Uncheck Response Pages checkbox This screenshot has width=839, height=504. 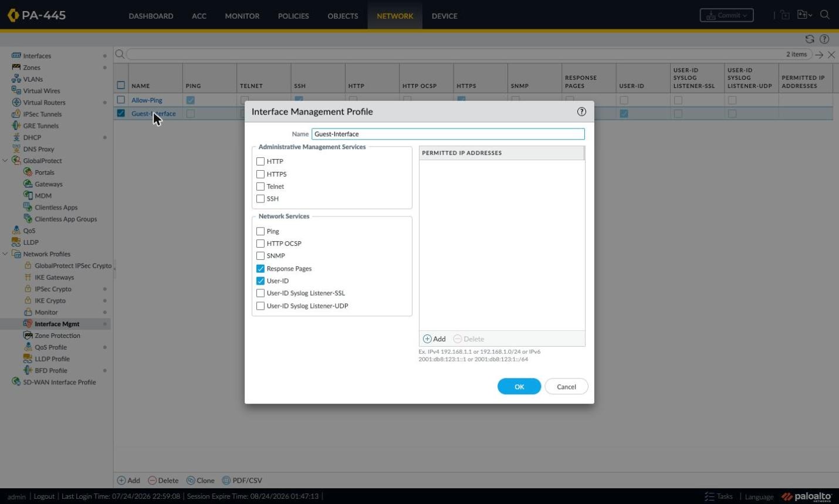261,269
